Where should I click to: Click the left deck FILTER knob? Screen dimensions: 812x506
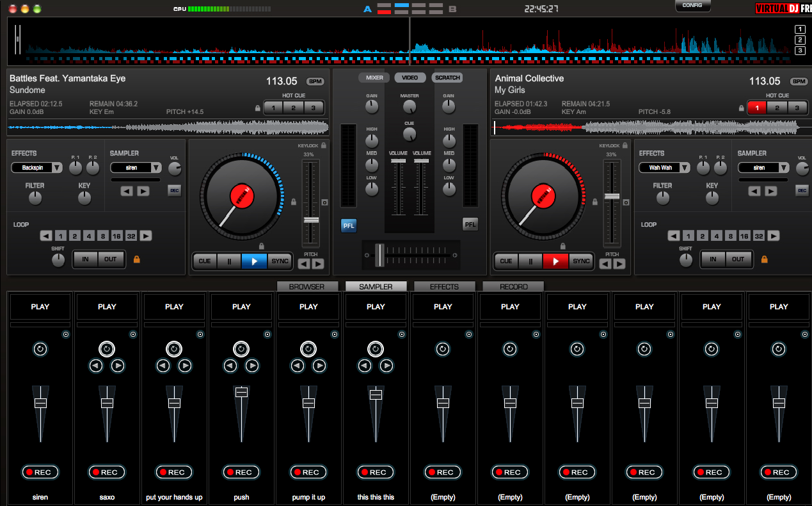click(35, 199)
